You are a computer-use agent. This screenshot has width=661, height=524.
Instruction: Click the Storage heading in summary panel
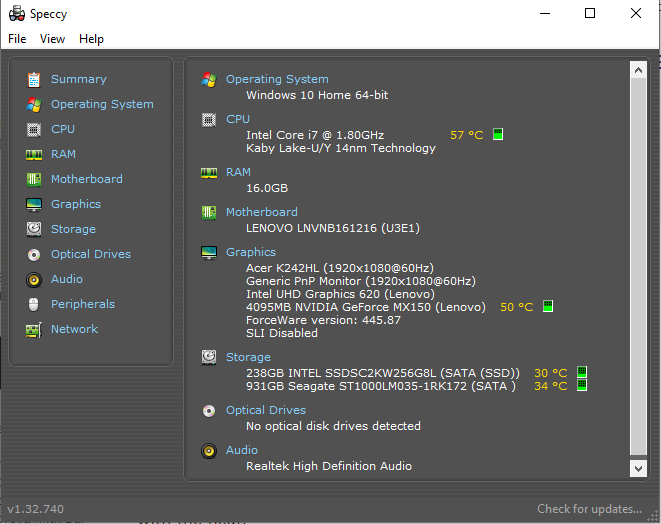(x=248, y=357)
